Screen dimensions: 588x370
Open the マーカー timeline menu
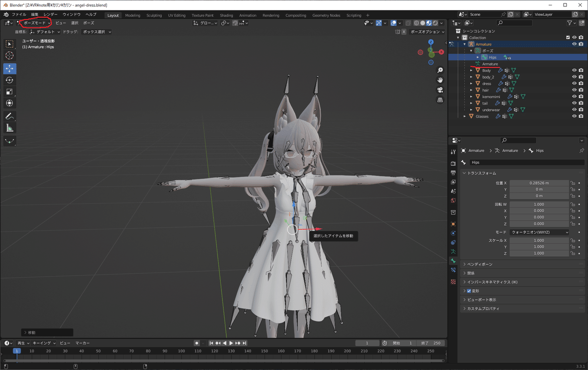[x=82, y=343]
